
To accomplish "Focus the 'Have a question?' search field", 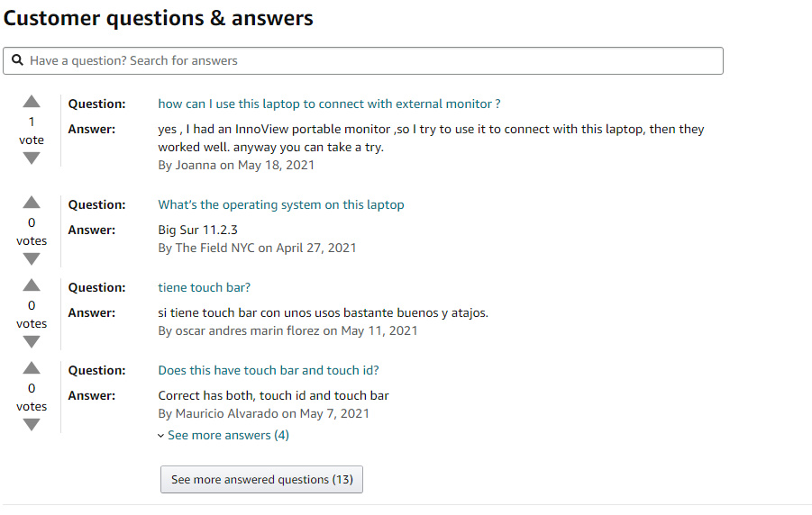I will click(363, 60).
